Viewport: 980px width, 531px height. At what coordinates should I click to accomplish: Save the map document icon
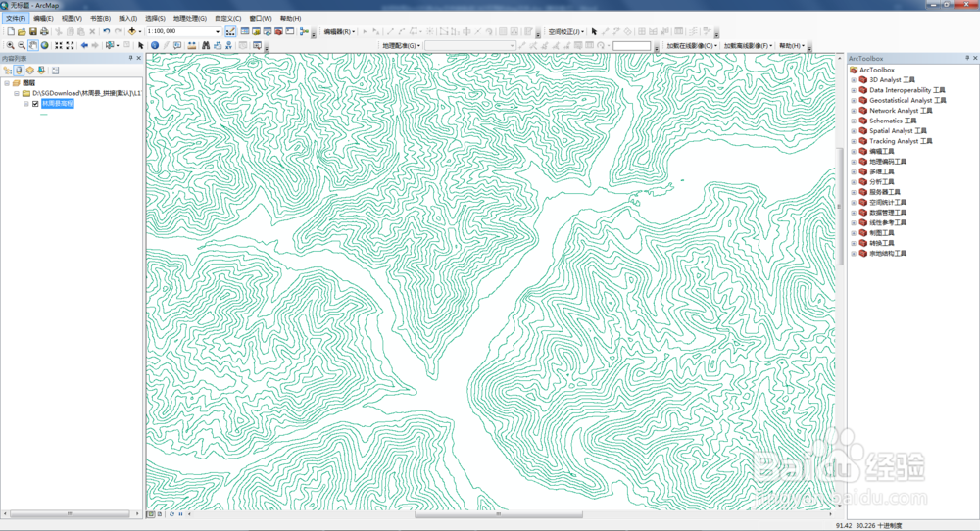pyautogui.click(x=33, y=32)
